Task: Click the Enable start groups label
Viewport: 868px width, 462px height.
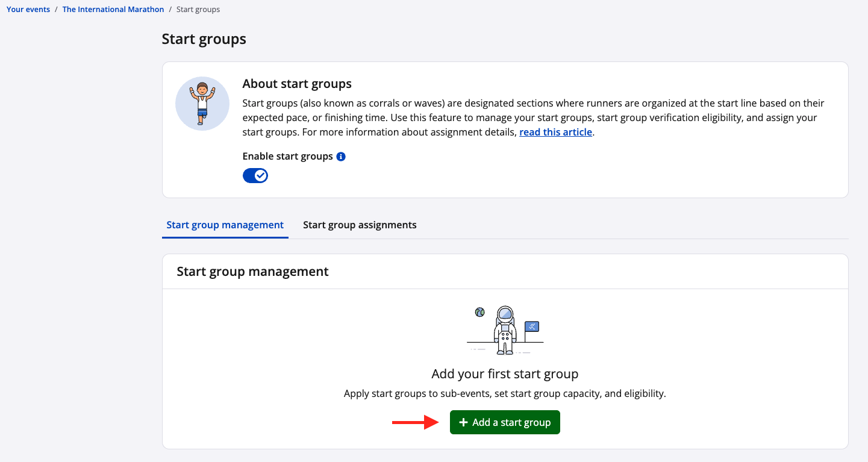Action: [x=287, y=157]
